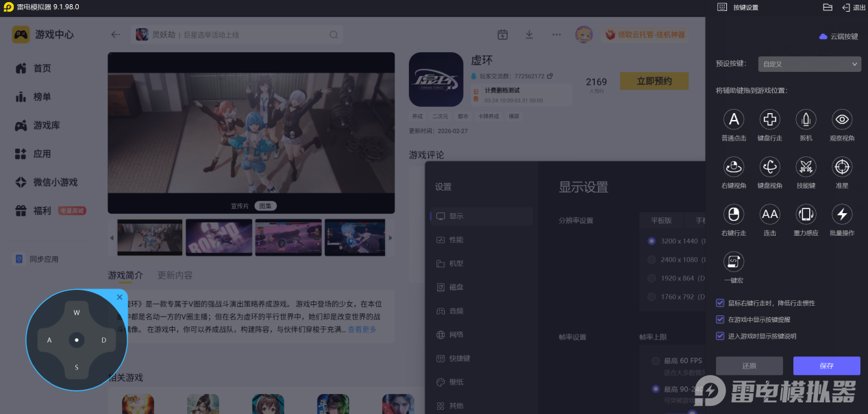This screenshot has height=414, width=868.
Task: Select the 技能键 crossed swords icon
Action: tap(806, 167)
